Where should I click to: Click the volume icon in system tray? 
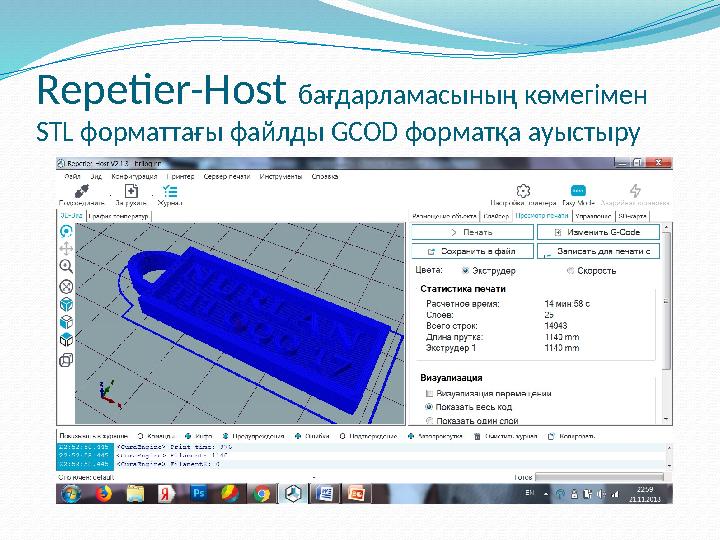601,494
